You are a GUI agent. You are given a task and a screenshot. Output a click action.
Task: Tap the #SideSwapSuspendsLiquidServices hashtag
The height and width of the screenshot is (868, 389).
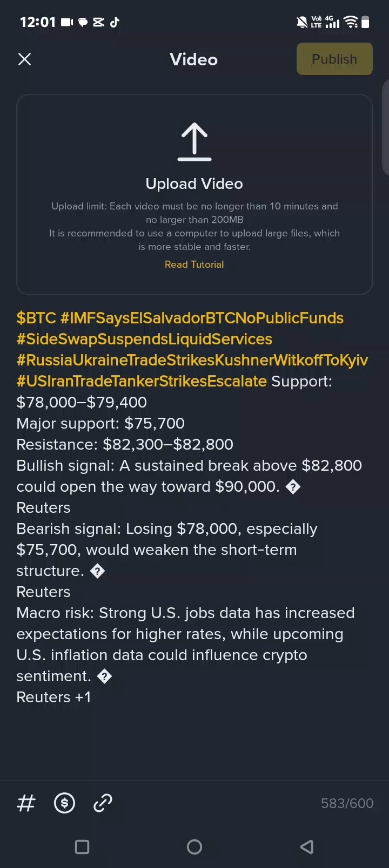pyautogui.click(x=144, y=339)
